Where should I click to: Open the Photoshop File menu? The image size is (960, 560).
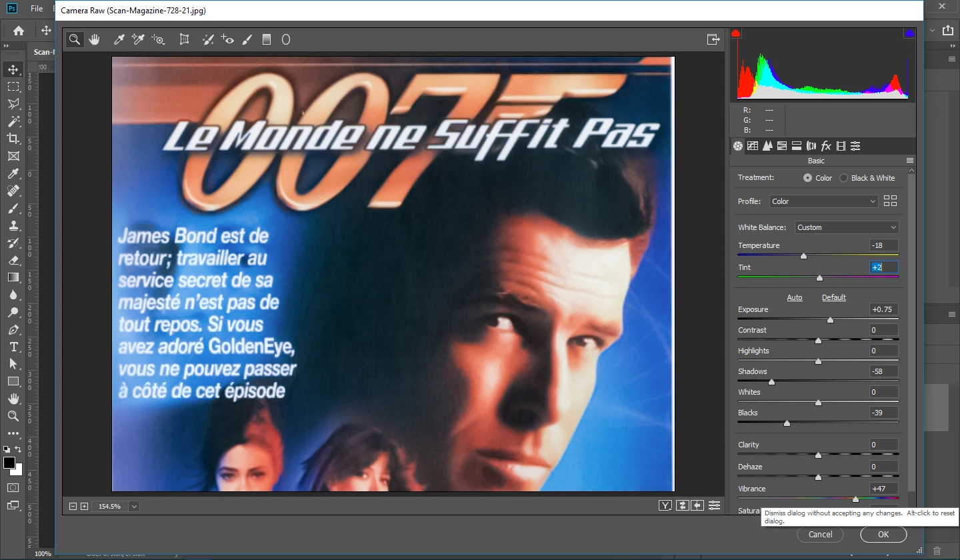37,9
